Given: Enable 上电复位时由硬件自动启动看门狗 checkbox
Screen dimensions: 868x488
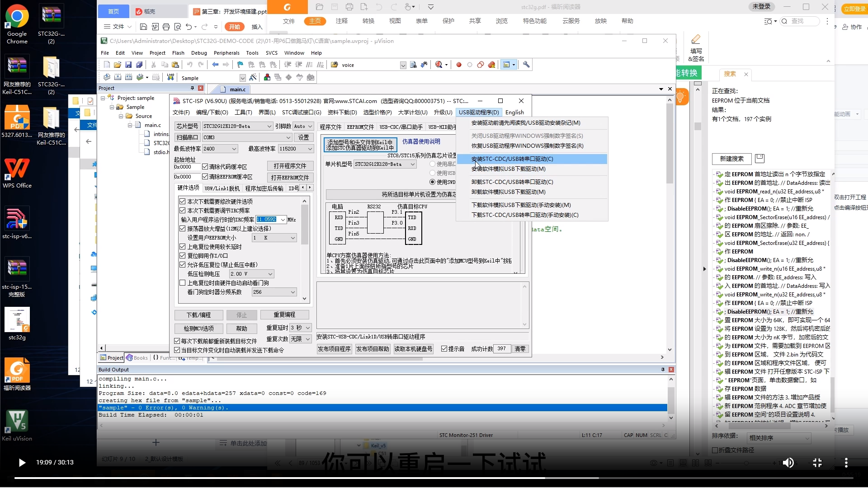Looking at the screenshot, I should tap(183, 282).
